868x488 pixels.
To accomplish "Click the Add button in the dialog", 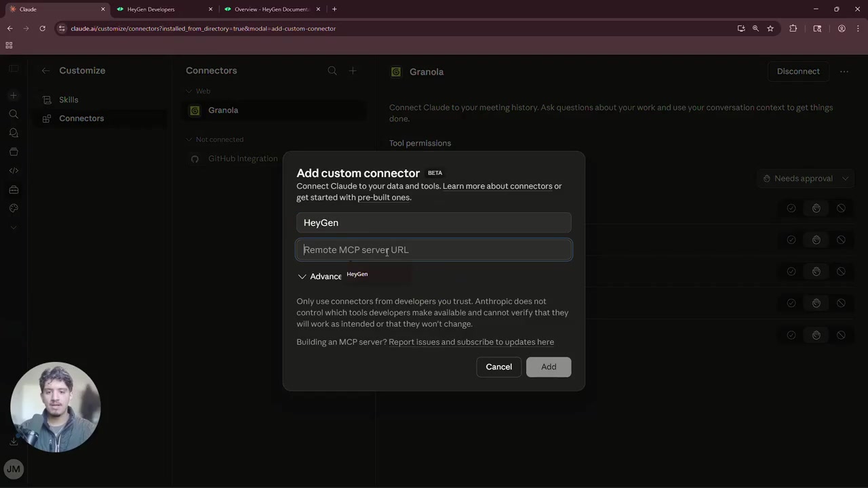I will point(549,367).
